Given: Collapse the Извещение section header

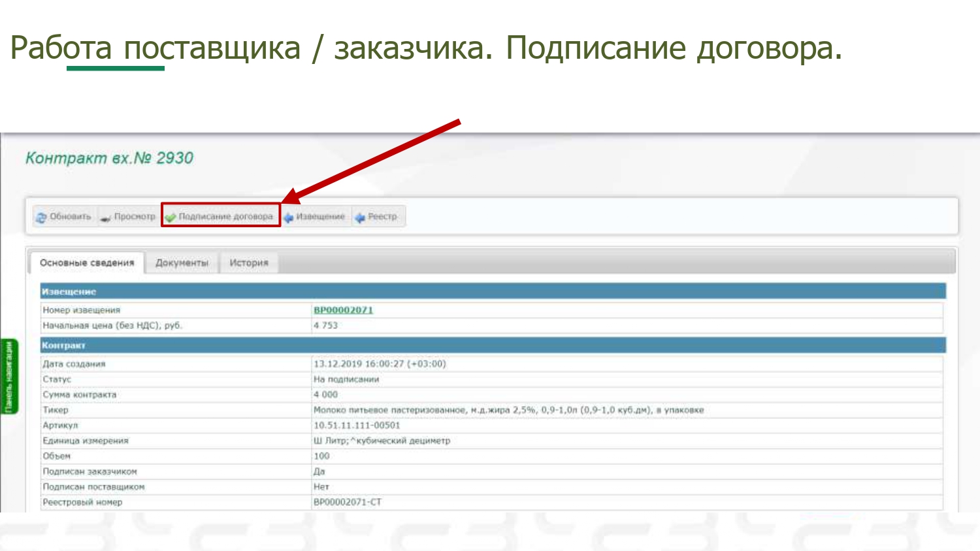Looking at the screenshot, I should point(69,292).
